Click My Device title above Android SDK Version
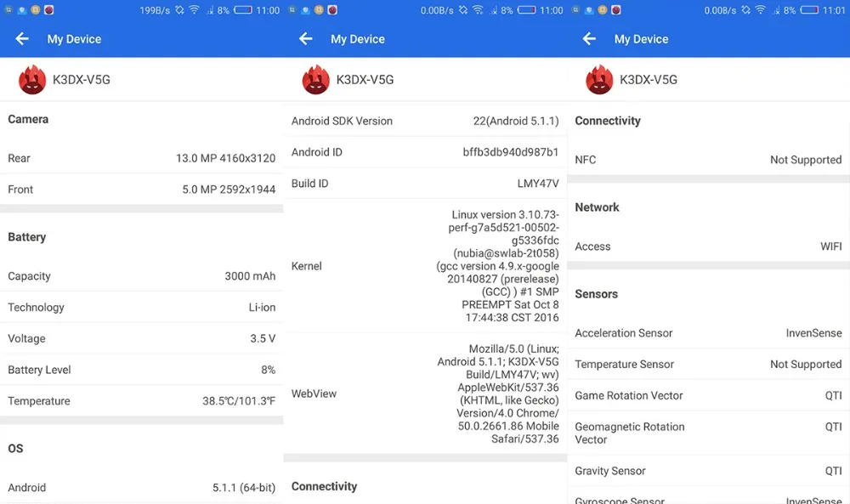The height and width of the screenshot is (504, 850). coord(358,39)
